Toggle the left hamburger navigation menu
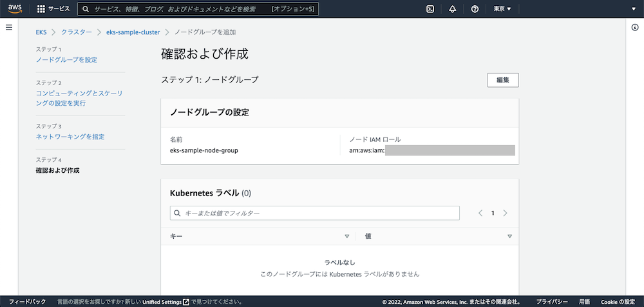This screenshot has height=307, width=644. point(9,27)
